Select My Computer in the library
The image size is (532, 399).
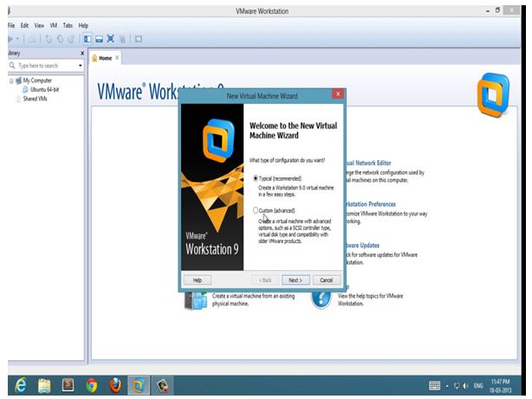(37, 80)
